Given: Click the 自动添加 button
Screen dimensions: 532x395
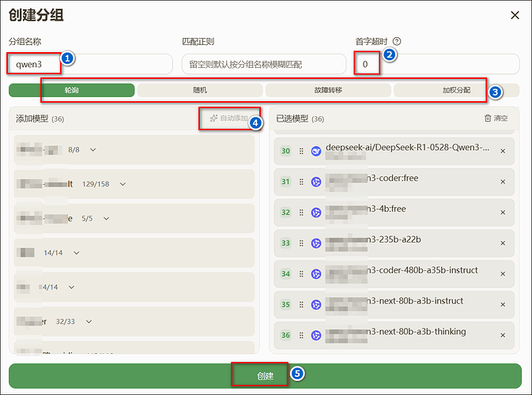Looking at the screenshot, I should tap(229, 118).
